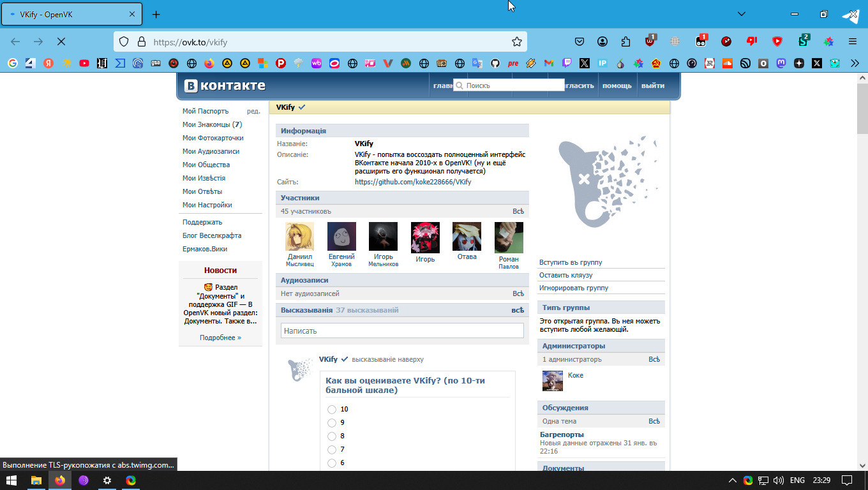The width and height of the screenshot is (868, 490).
Task: Open Евгений Храмов's avatar thumbnail
Action: click(341, 237)
